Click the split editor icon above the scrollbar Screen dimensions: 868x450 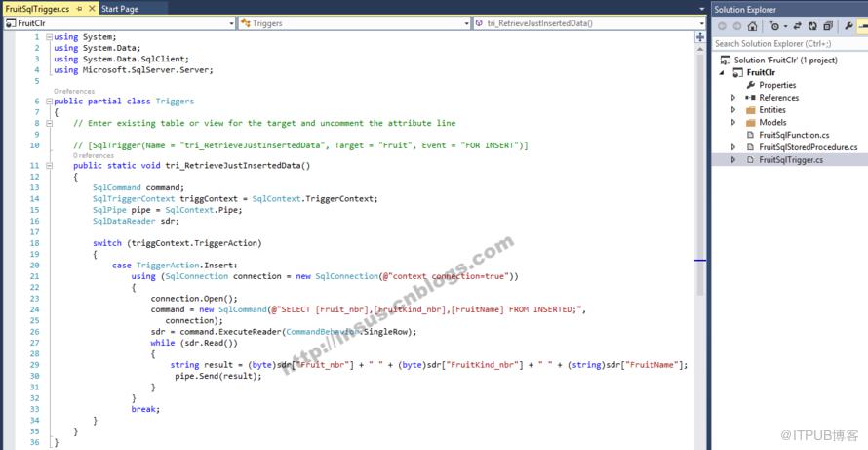(x=700, y=37)
